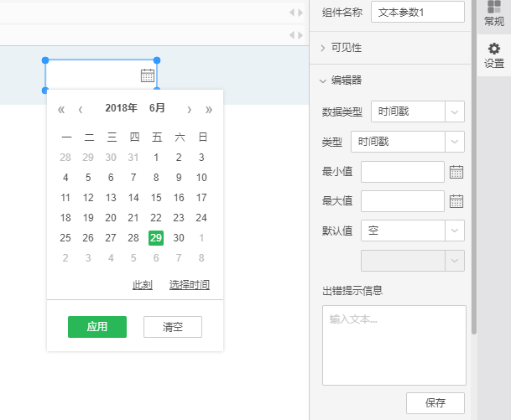Click the 此刻 link
The width and height of the screenshot is (511, 420).
coord(143,285)
